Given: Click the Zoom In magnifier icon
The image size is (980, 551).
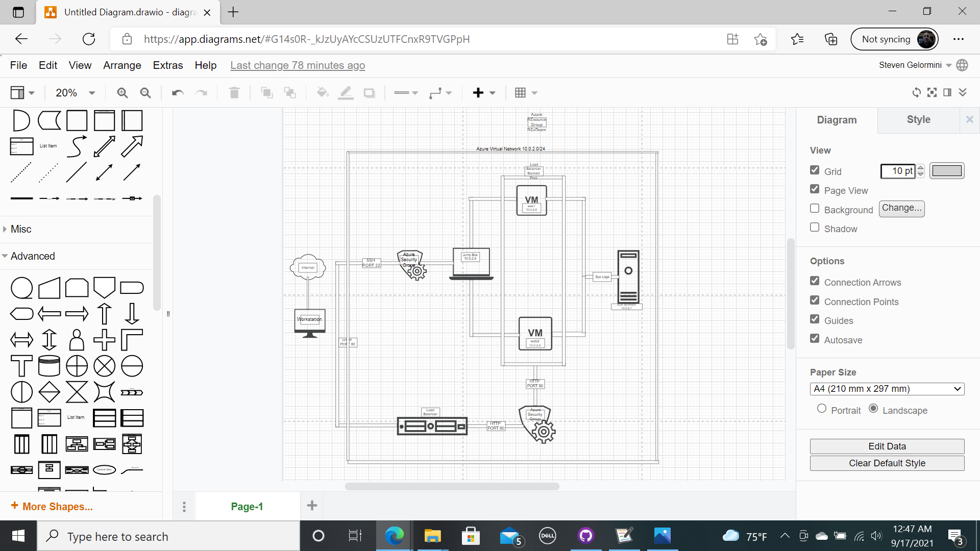Looking at the screenshot, I should 122,93.
